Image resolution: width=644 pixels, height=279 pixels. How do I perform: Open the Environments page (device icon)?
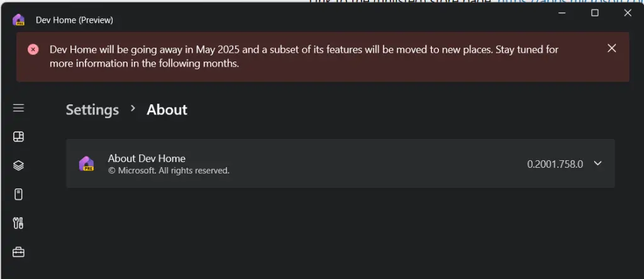18,194
